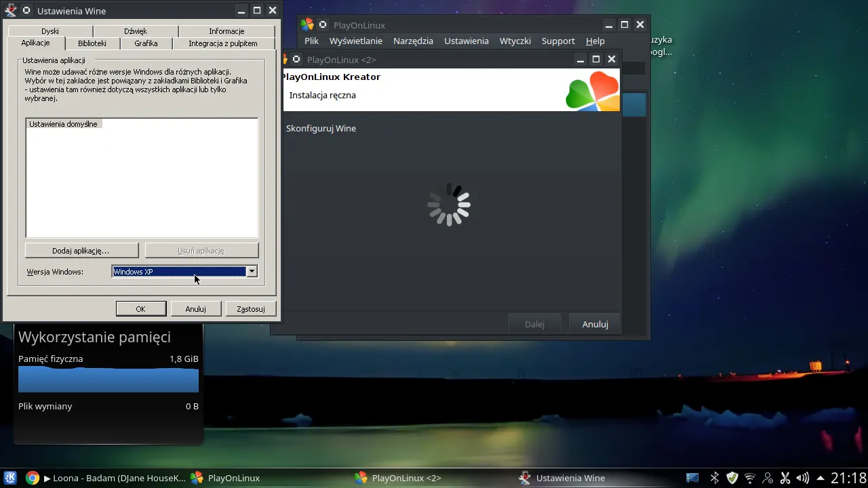Open the volume speaker tray icon
The image size is (868, 488).
(x=803, y=478)
